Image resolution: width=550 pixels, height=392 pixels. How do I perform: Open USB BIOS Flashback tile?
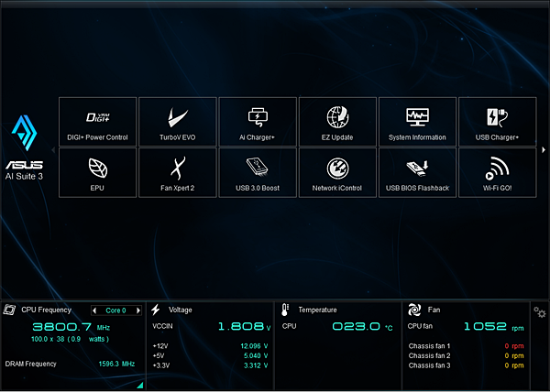(417, 173)
